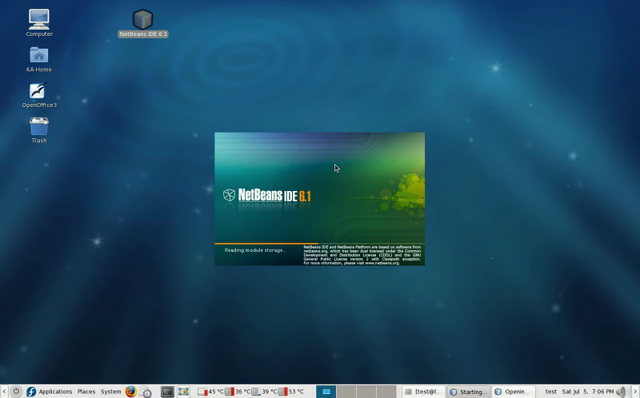Click the screenshot applet icon in panel
Screen dimensions: 640x398
tap(183, 391)
